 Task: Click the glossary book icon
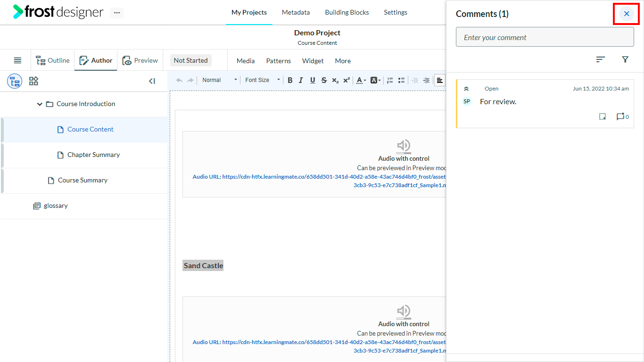point(37,206)
